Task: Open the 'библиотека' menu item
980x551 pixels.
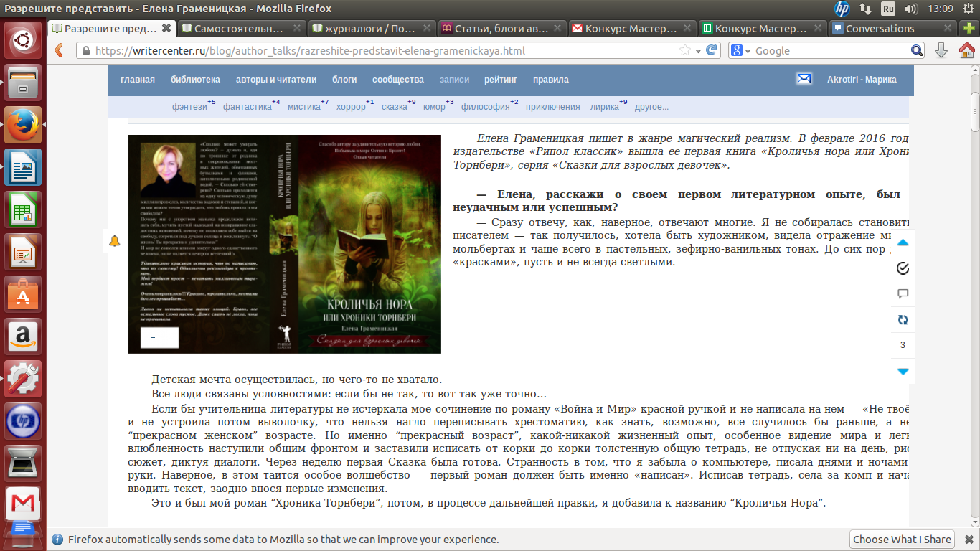Action: click(x=195, y=80)
